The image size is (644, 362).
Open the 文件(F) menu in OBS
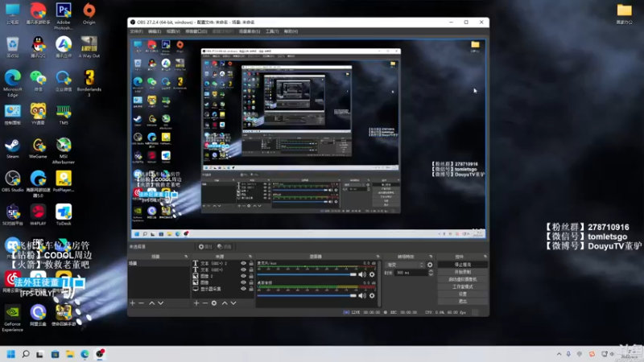(x=136, y=31)
